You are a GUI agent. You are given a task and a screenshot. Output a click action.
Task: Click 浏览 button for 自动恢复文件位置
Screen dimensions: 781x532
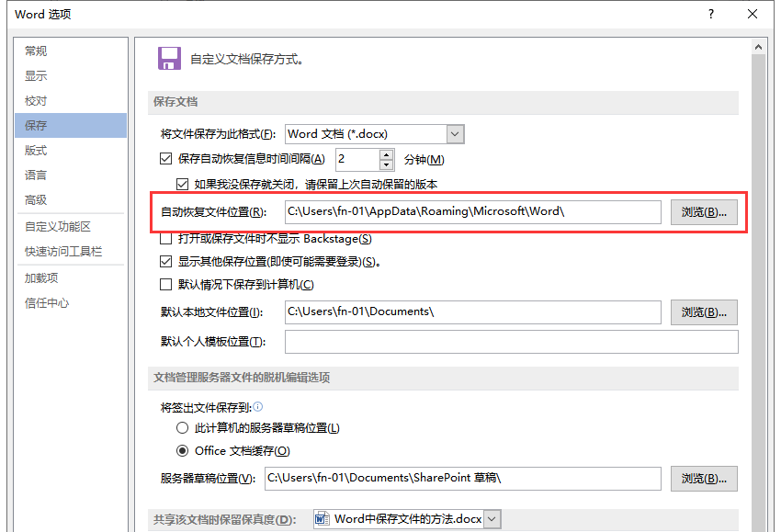704,212
